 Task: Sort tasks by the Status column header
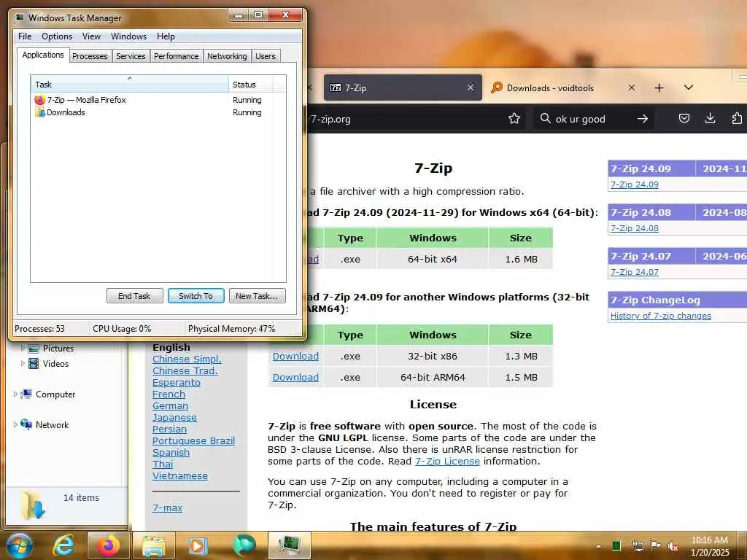pyautogui.click(x=250, y=85)
